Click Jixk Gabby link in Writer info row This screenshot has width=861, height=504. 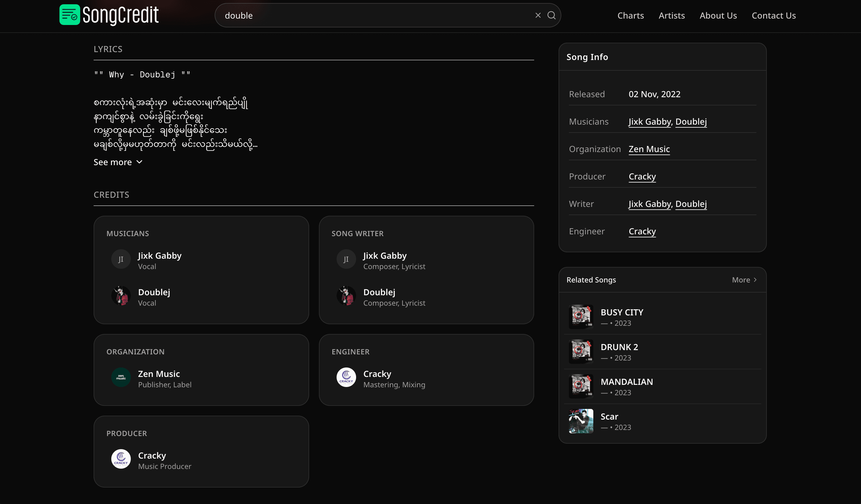point(650,204)
